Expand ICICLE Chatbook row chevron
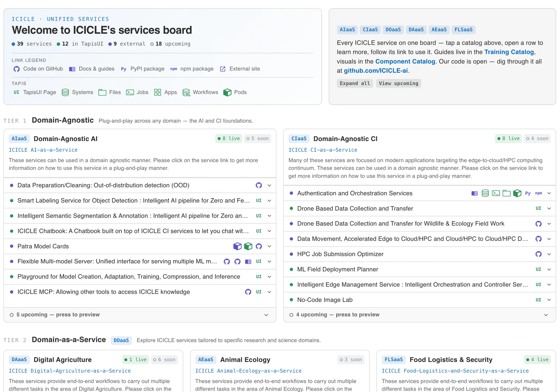Viewport: 560px width, 392px height. 269,231
